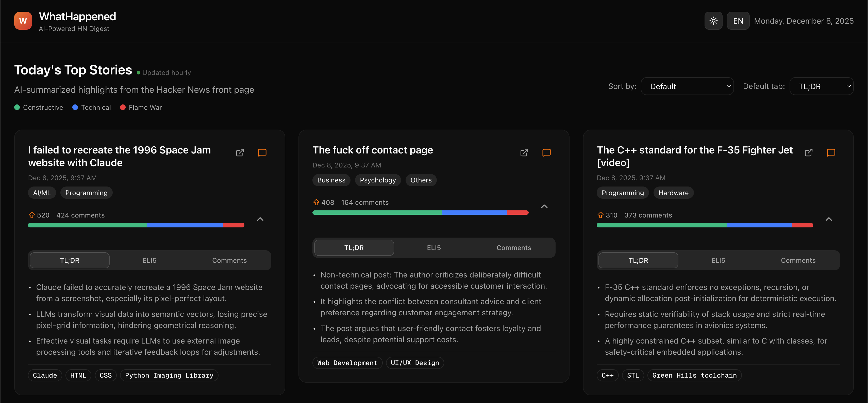Select the Constructive sentiment filter
The height and width of the screenshot is (403, 868).
(x=38, y=107)
